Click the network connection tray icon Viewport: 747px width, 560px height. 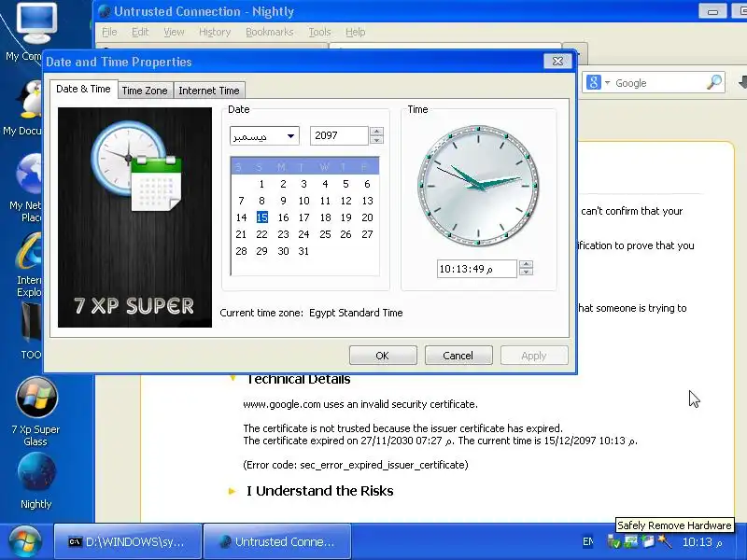[631, 542]
